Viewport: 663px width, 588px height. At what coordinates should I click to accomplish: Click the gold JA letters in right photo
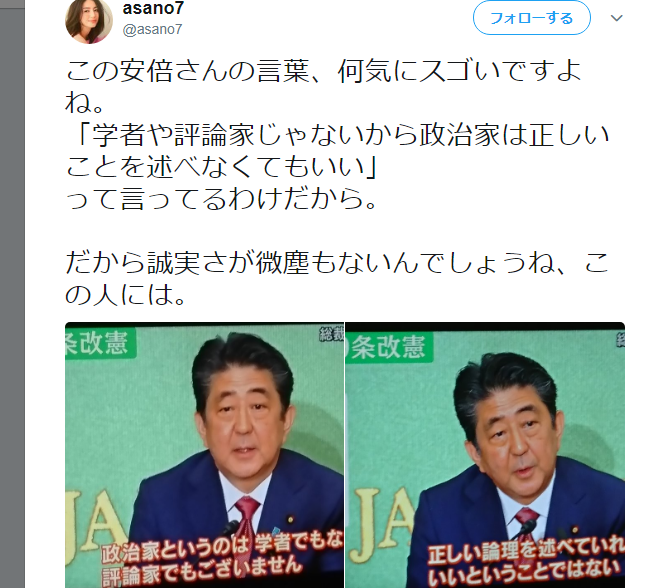click(x=383, y=525)
